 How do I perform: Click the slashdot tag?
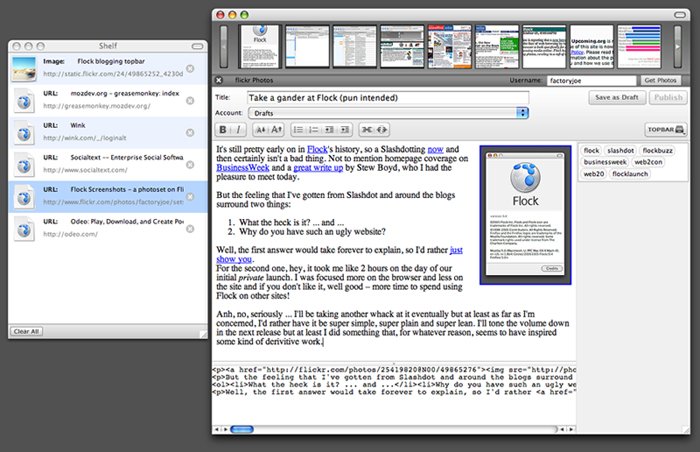[x=620, y=151]
